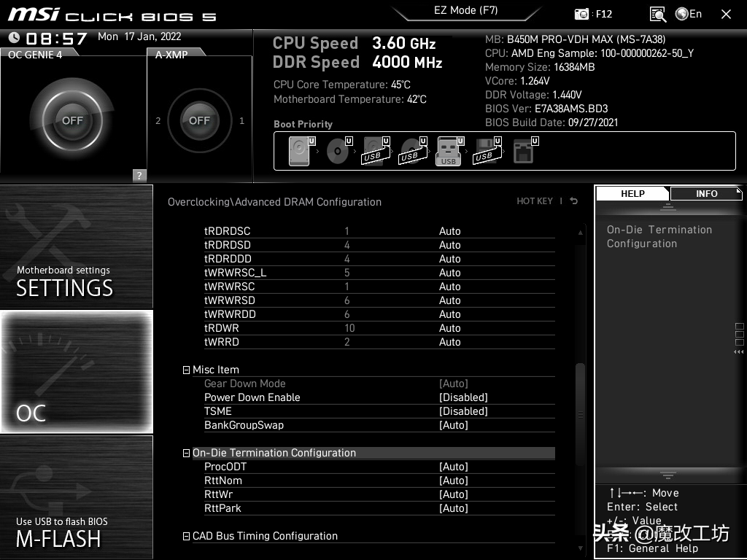Click scrollbar up arrow in settings list

[580, 233]
